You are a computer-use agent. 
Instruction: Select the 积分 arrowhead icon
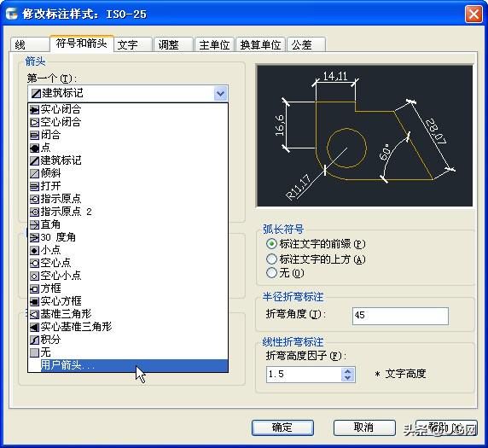(x=34, y=340)
